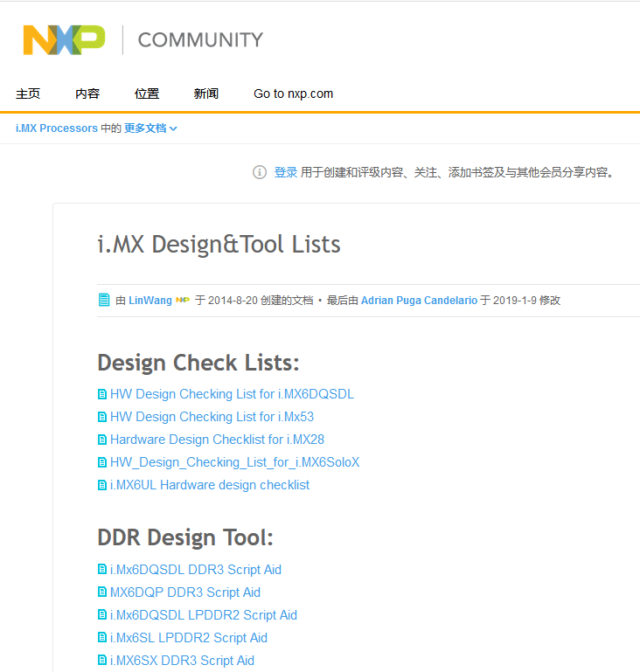Open the 主页 menu item
Screen dimensions: 640x672
click(x=28, y=94)
